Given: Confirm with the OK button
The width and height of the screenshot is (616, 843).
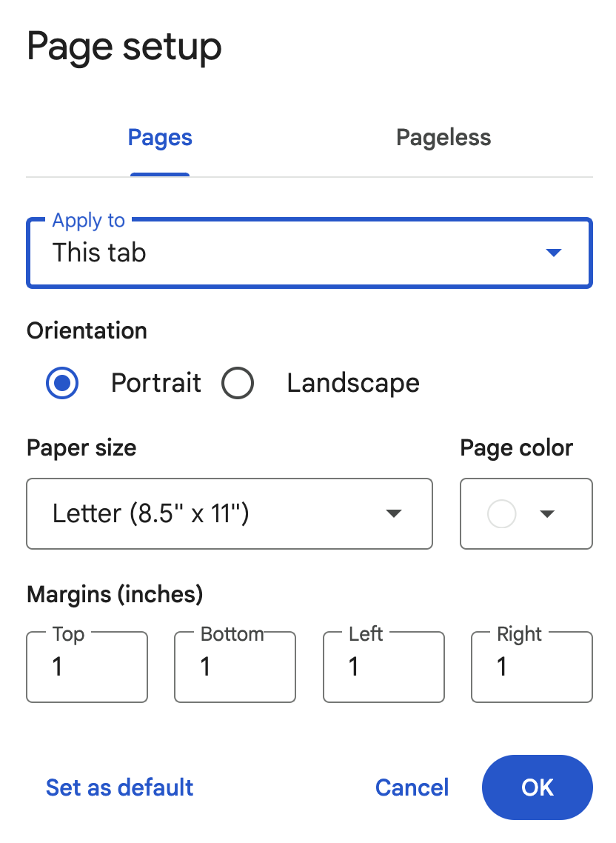Looking at the screenshot, I should coord(537,787).
